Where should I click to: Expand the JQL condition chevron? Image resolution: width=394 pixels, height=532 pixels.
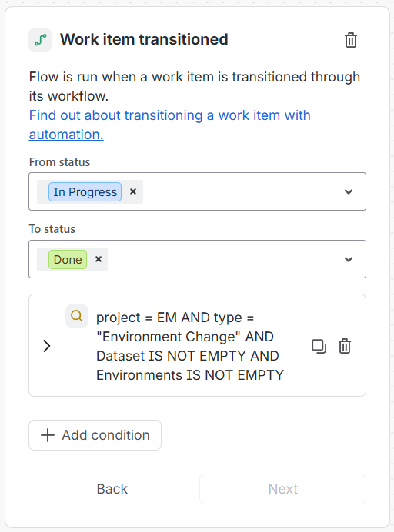[47, 346]
